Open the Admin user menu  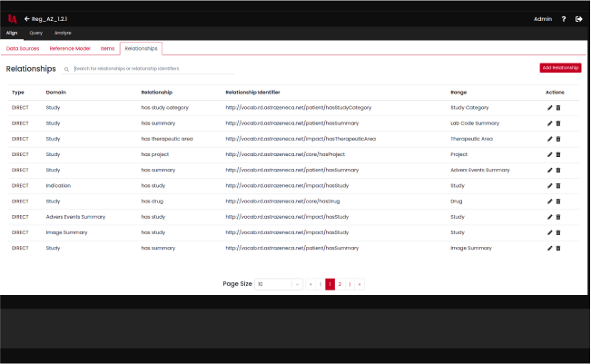[543, 19]
